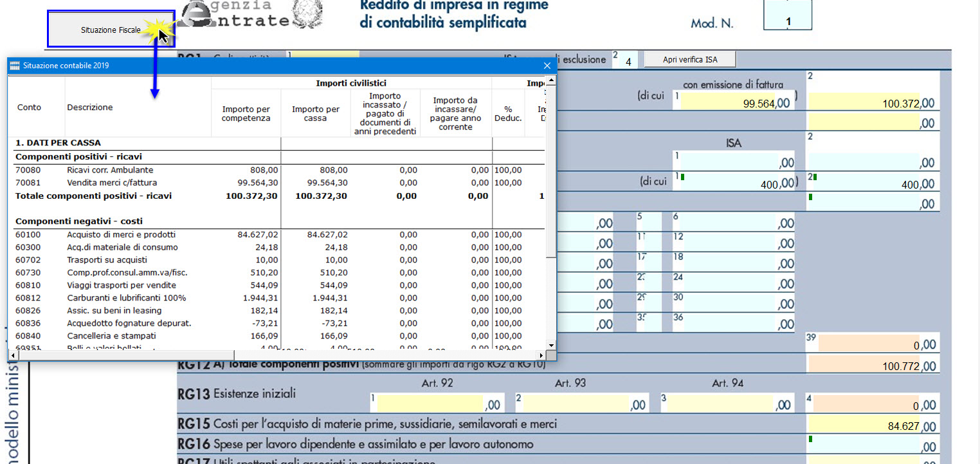Viewport: 980px width, 464px height.
Task: Click the Situazione contabile window title icon
Action: (15, 66)
